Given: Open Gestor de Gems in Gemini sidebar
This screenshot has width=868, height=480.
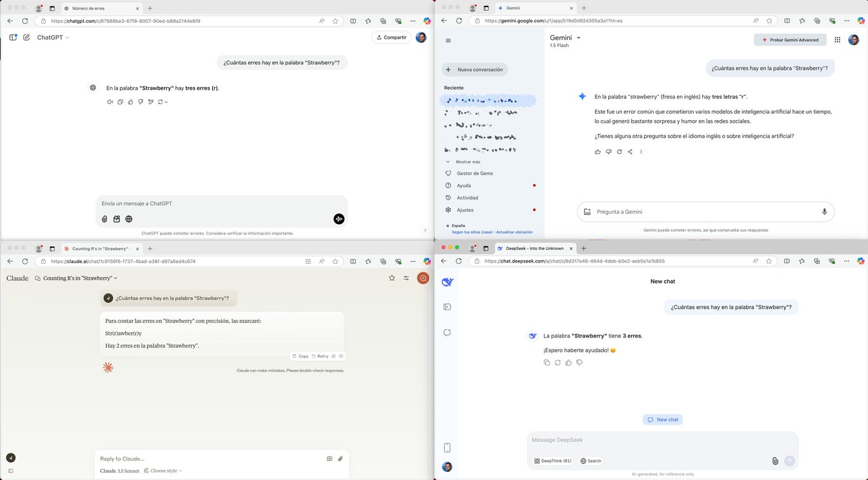Looking at the screenshot, I should [x=475, y=174].
